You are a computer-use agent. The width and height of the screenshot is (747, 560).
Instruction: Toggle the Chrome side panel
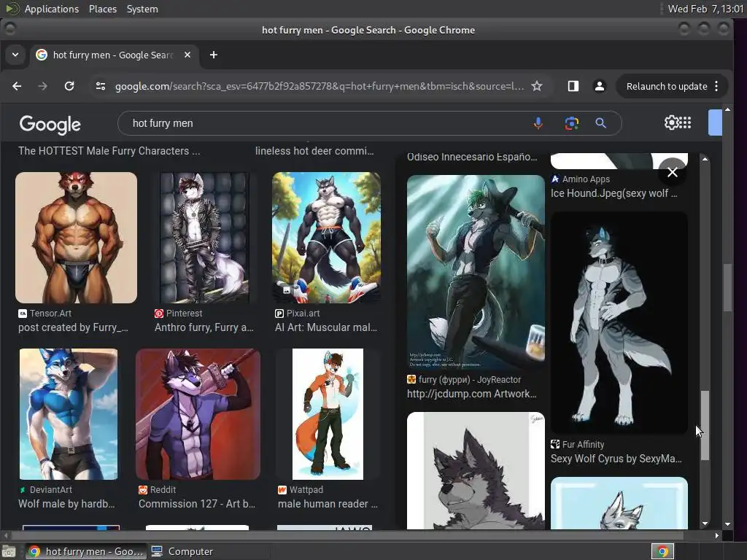pyautogui.click(x=573, y=86)
